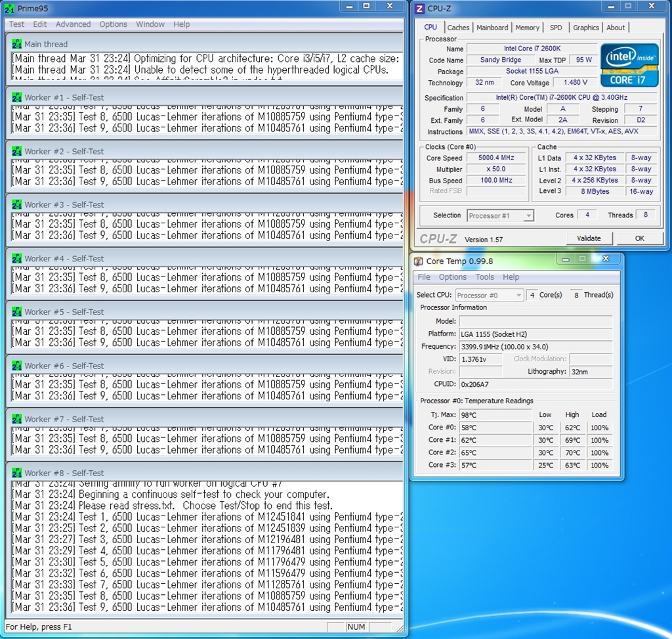Click the Core Temp Platform field
672x639 pixels.
click(x=535, y=334)
